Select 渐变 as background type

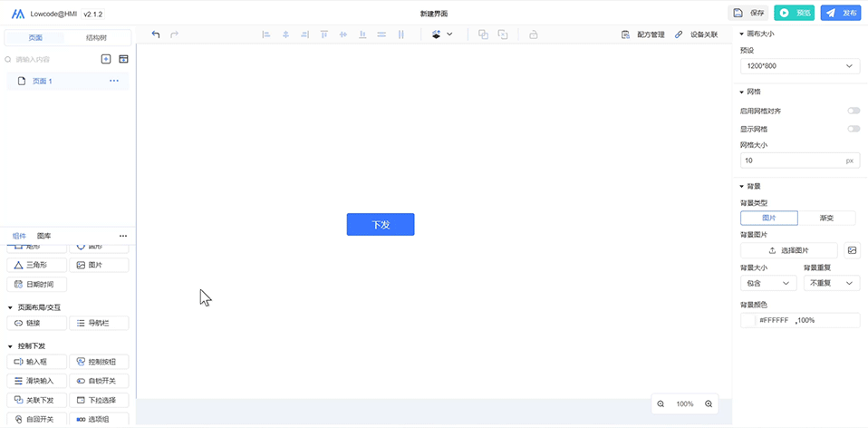click(826, 218)
